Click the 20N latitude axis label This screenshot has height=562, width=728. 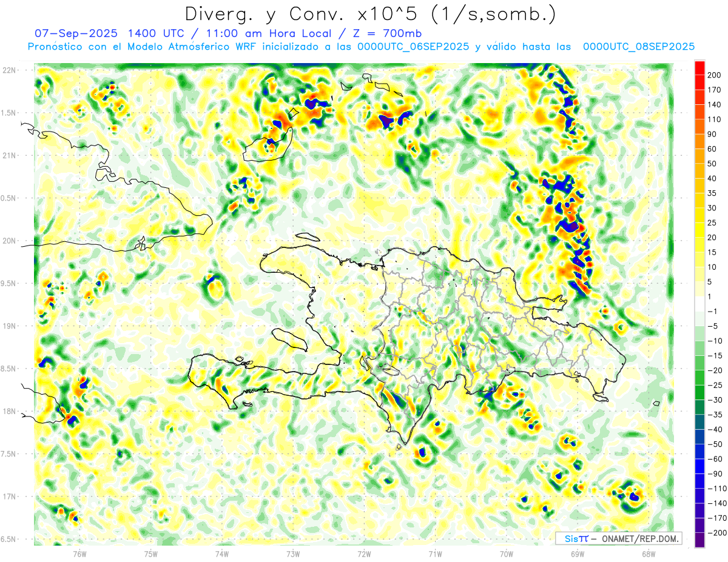click(x=9, y=241)
